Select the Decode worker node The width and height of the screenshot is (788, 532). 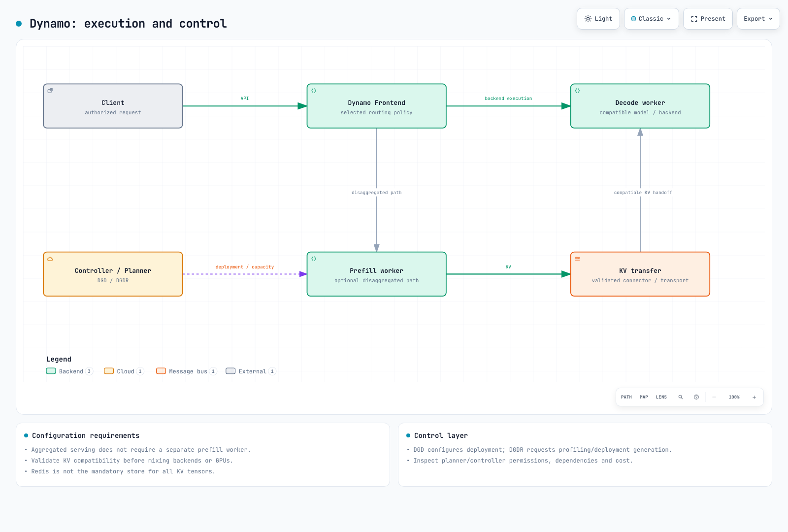coord(640,106)
